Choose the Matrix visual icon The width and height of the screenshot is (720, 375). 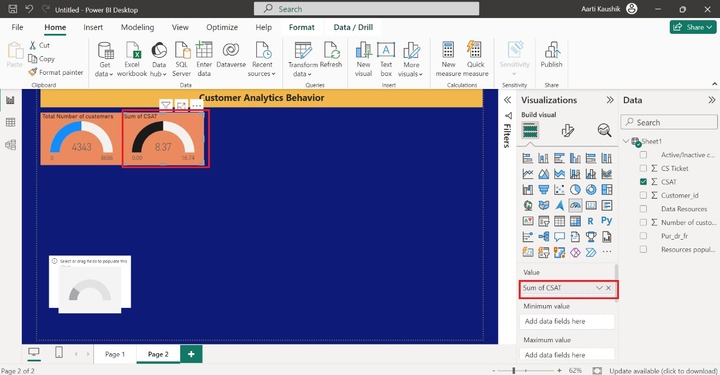[575, 221]
